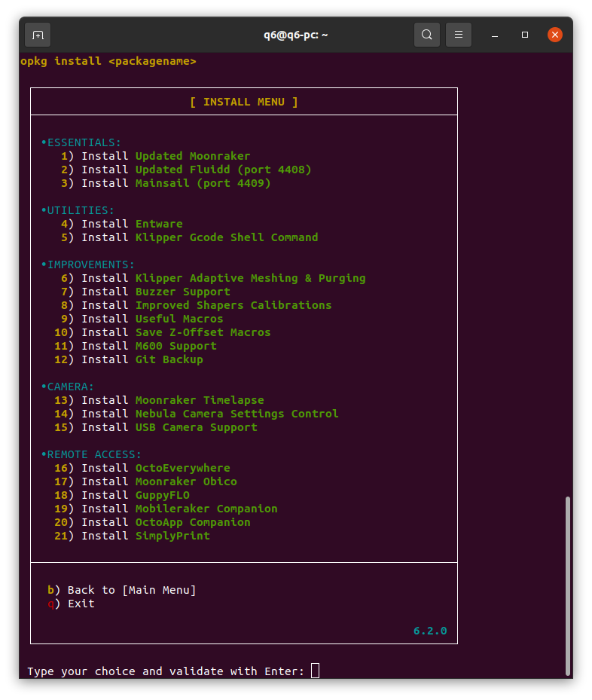
Task: Click 'opkg install <packagename>' line
Action: (x=108, y=62)
